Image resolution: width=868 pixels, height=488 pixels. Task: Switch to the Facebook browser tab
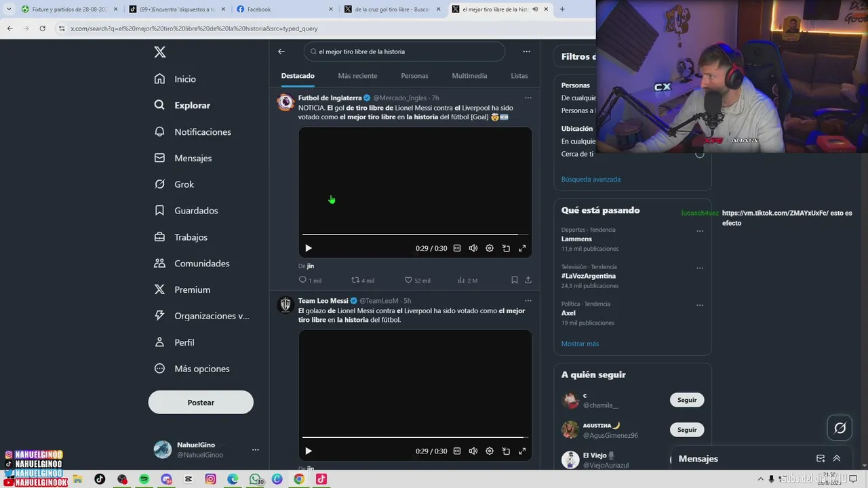pos(285,9)
